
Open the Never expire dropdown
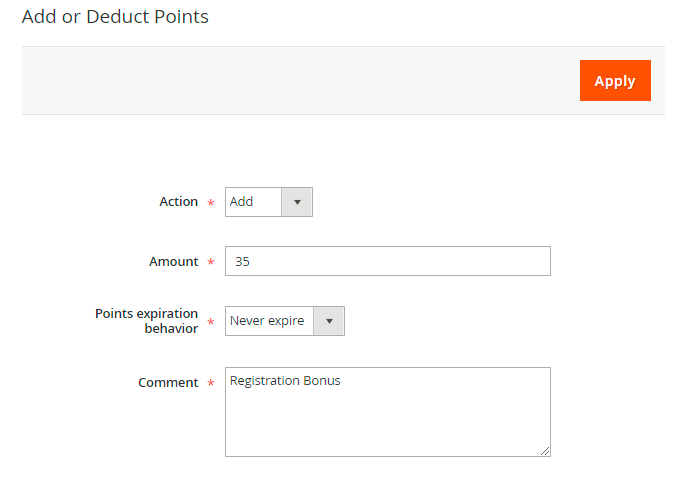pyautogui.click(x=270, y=321)
